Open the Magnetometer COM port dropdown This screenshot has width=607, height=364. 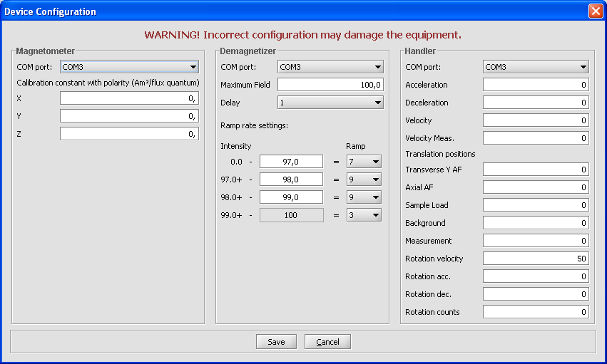click(129, 67)
